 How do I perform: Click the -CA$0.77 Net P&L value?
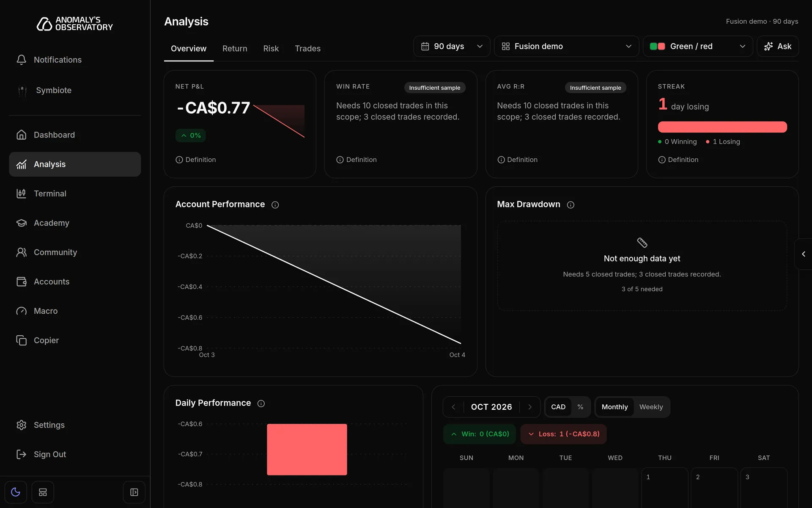pos(213,108)
